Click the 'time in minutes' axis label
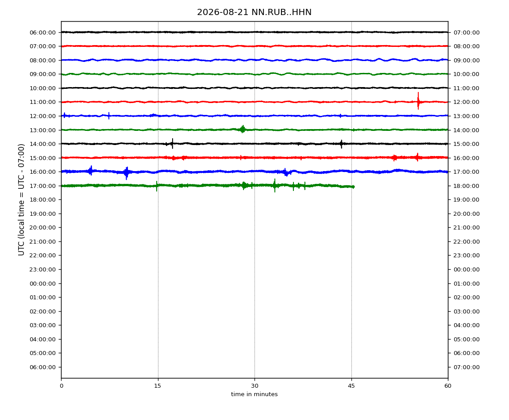Screen dimensions: 509x420 254,394
